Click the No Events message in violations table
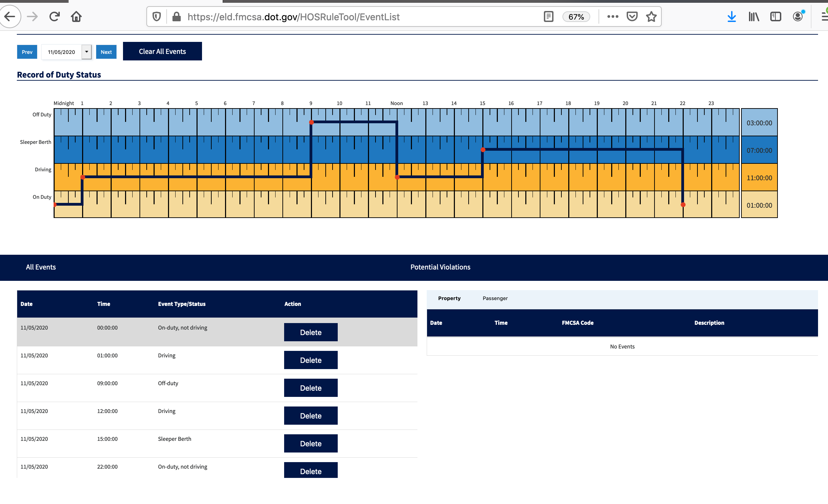The image size is (828, 504). click(622, 346)
